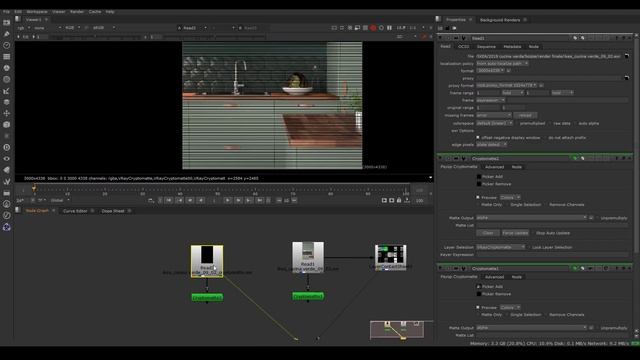Viewport: 640px width, 360px height.
Task: Open Matte Output dropdown in Cryptomatte2
Action: 531,218
